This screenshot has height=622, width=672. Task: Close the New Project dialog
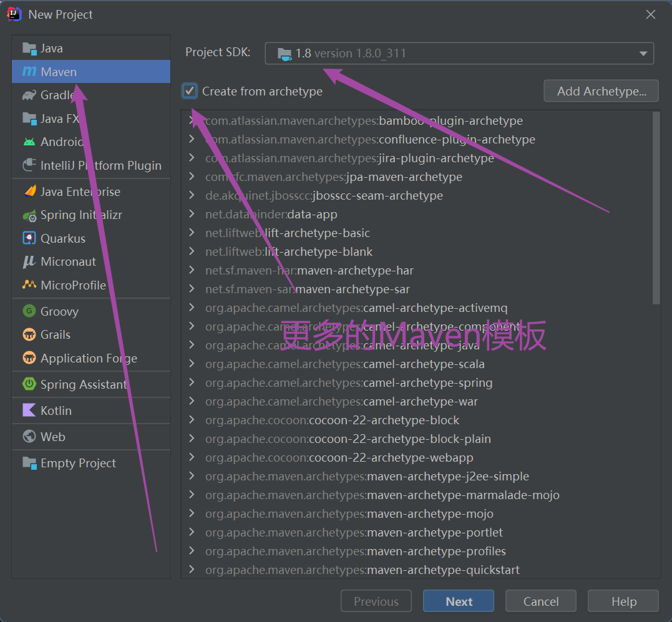[x=651, y=14]
